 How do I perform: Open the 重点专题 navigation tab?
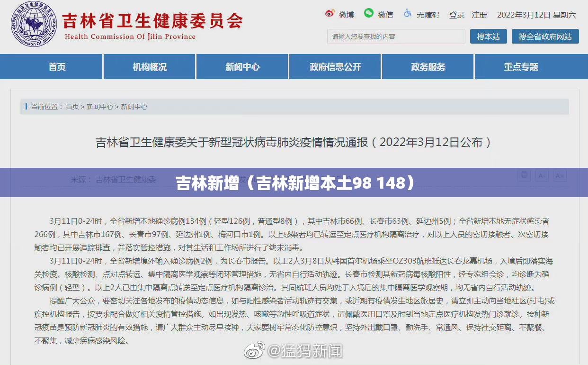521,67
